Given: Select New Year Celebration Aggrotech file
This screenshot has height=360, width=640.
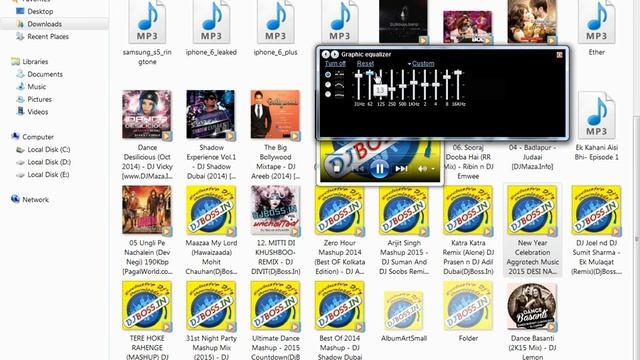Looking at the screenshot, I should [532, 231].
